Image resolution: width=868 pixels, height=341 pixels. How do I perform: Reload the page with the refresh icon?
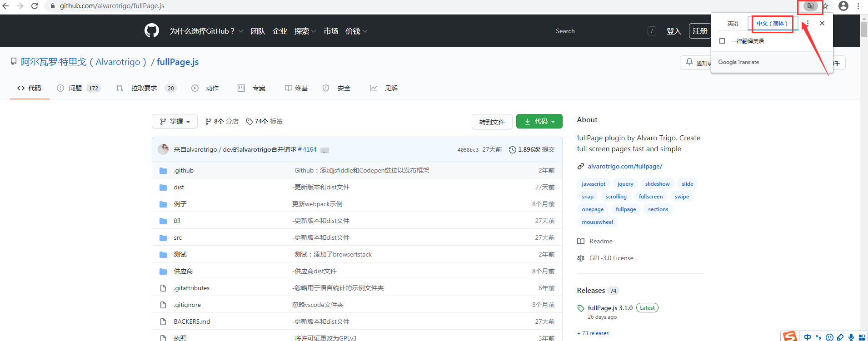35,6
